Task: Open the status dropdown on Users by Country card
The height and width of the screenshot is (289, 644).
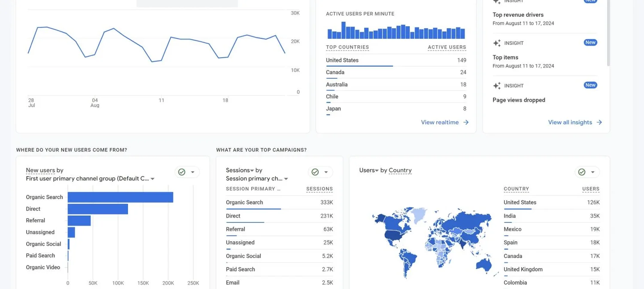Action: pos(593,172)
